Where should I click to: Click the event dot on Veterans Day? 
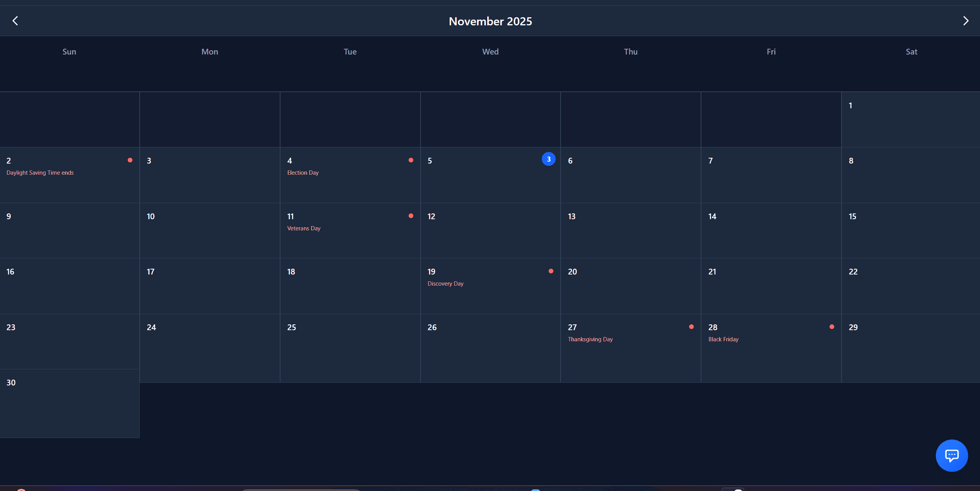coord(411,215)
